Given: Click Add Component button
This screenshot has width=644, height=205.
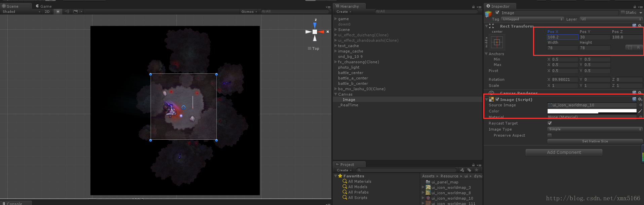Looking at the screenshot, I should (564, 152).
